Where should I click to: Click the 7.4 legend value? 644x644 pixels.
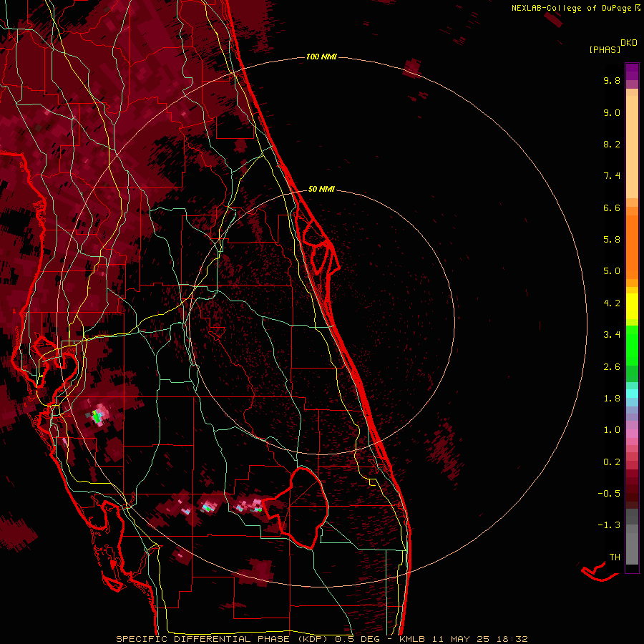(612, 176)
